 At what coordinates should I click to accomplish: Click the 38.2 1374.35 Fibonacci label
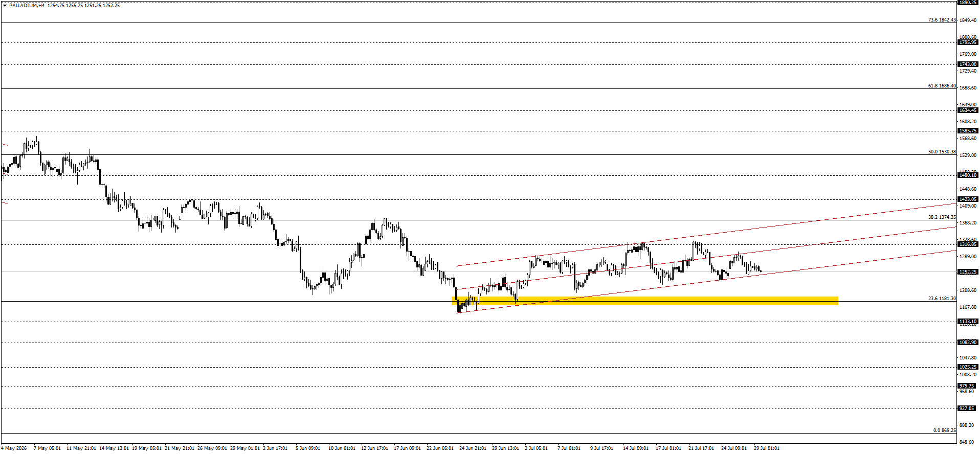tap(942, 217)
